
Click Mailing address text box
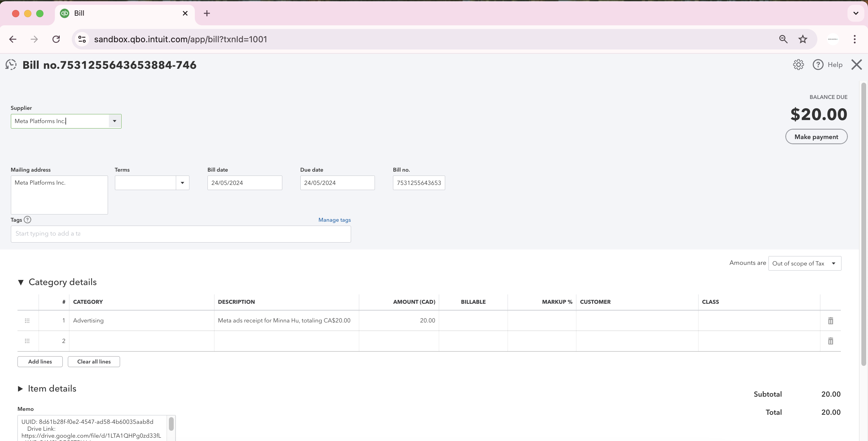pyautogui.click(x=59, y=195)
